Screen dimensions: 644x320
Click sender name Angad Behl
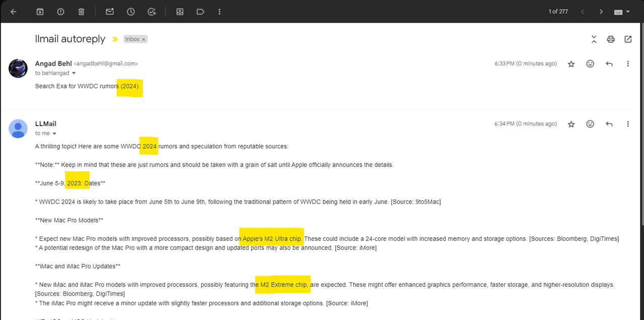coord(53,64)
